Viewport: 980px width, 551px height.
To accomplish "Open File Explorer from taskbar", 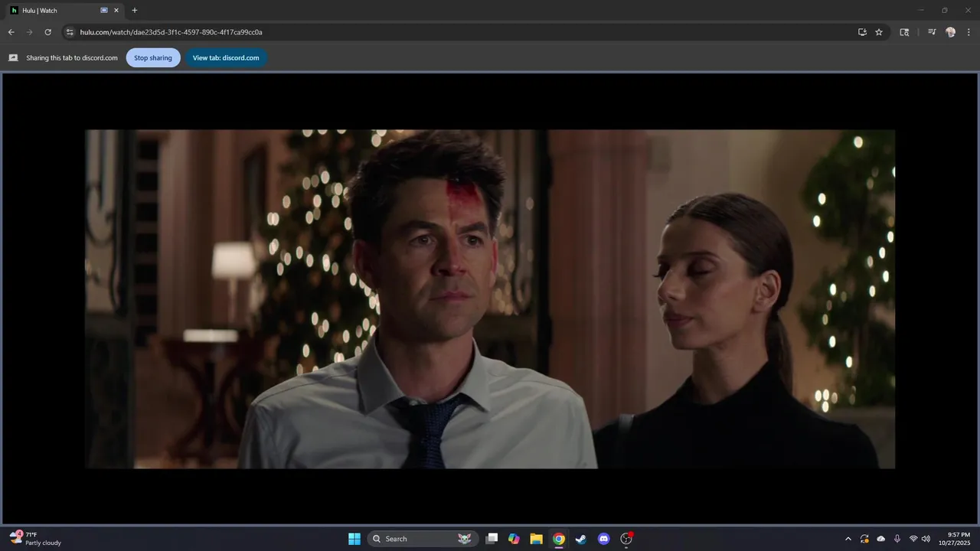I will pos(536,539).
